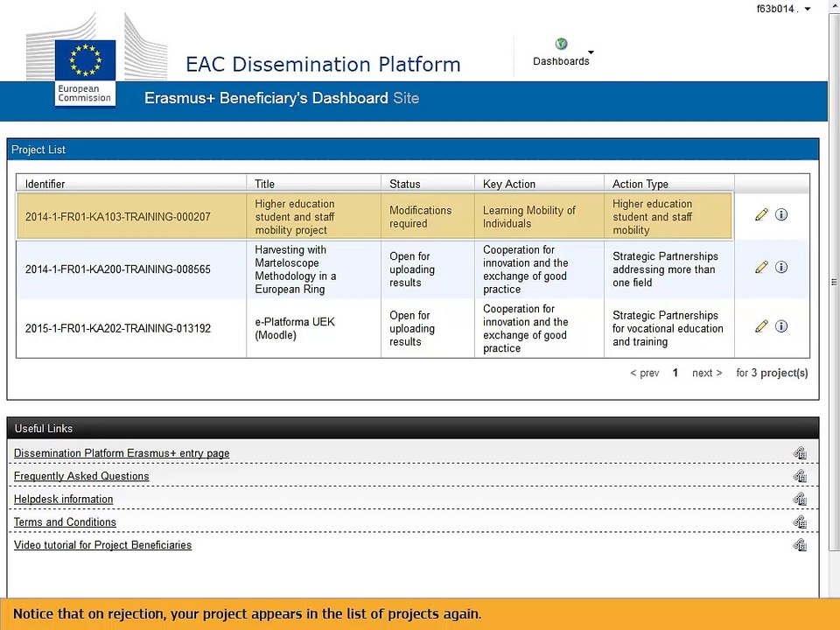Click icon beside Terms and Conditions link
The image size is (840, 630).
coord(800,522)
